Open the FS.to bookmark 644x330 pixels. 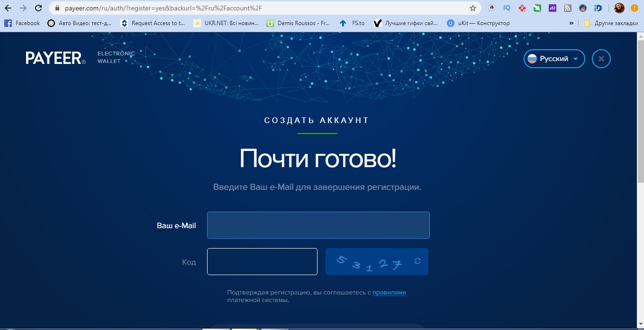pos(352,23)
